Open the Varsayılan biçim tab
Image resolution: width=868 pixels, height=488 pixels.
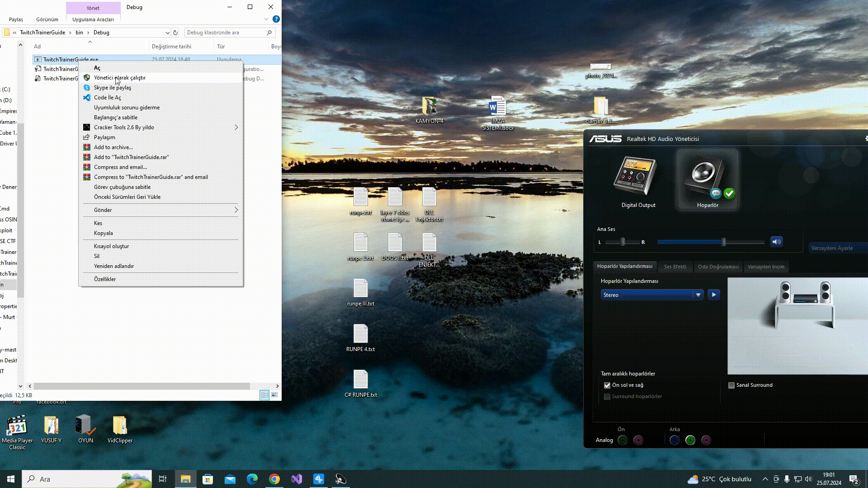[x=766, y=267]
